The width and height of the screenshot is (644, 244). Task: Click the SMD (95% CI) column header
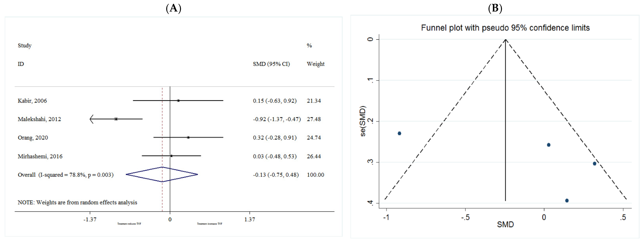[x=271, y=64]
